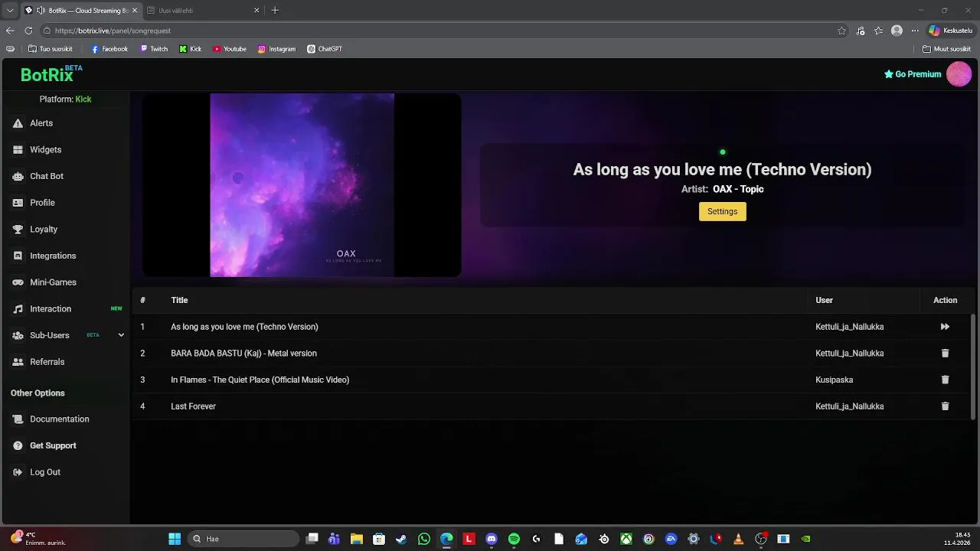Click the Get Support question icon

pos(18,445)
